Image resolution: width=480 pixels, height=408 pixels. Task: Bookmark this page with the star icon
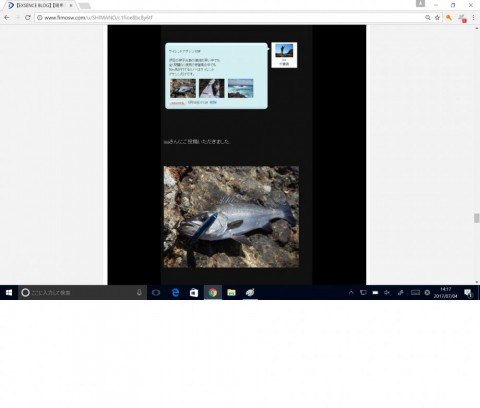pyautogui.click(x=437, y=18)
